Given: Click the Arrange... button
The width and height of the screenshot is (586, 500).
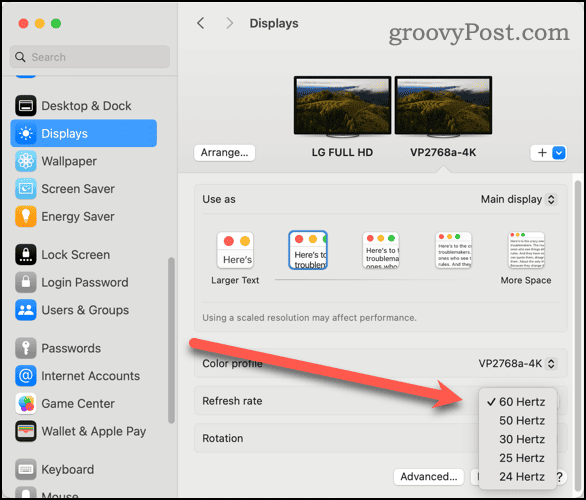Looking at the screenshot, I should coord(224,152).
